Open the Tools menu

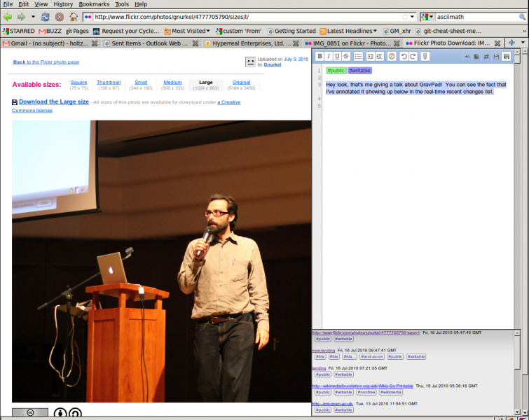coord(122,4)
